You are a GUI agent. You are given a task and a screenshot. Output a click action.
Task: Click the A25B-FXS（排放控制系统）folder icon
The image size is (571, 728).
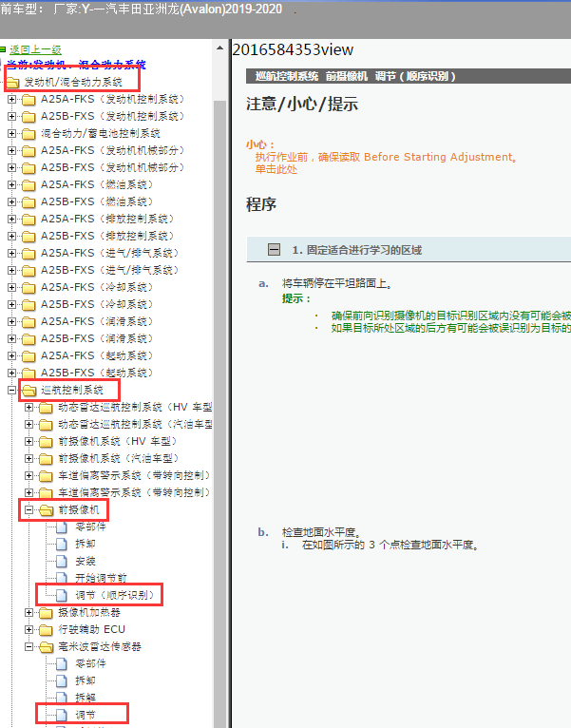[x=29, y=237]
